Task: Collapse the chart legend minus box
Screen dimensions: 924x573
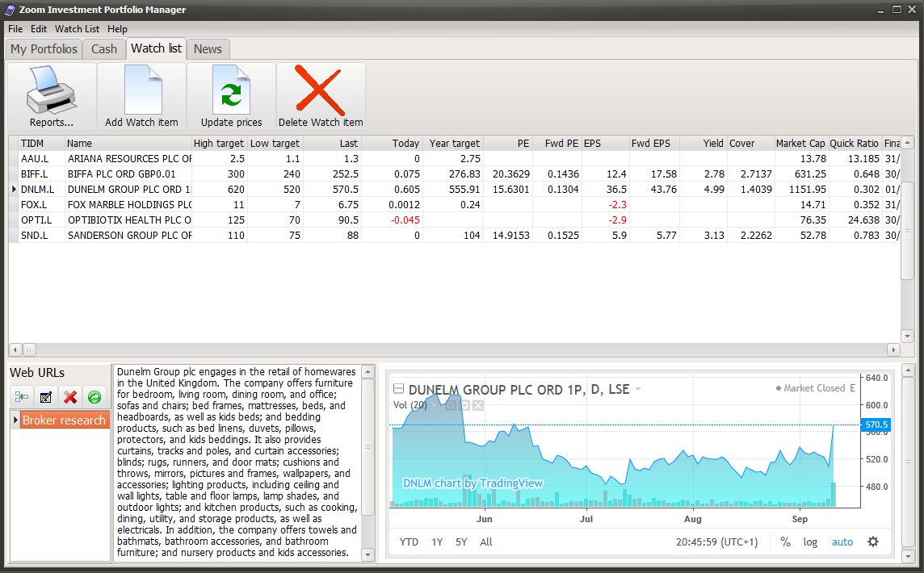Action: (x=398, y=389)
